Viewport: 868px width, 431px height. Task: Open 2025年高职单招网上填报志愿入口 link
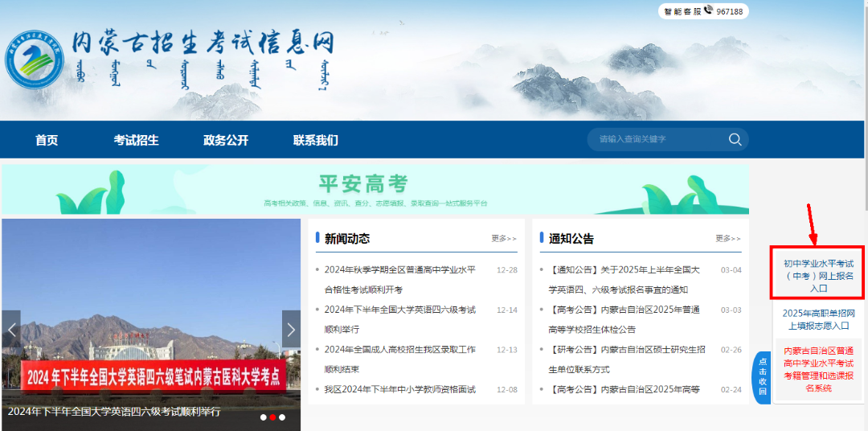coord(818,319)
